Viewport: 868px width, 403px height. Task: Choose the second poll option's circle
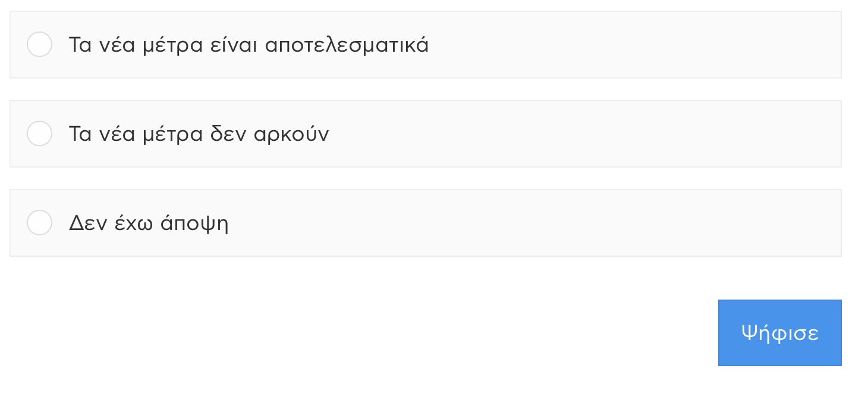[x=39, y=134]
